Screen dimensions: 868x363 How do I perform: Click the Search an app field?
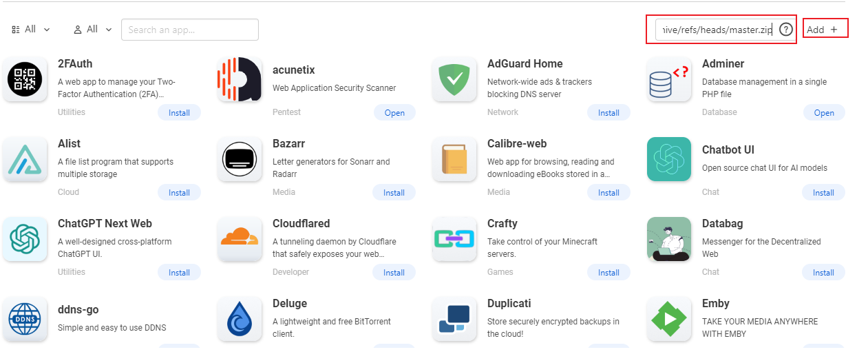pyautogui.click(x=190, y=30)
